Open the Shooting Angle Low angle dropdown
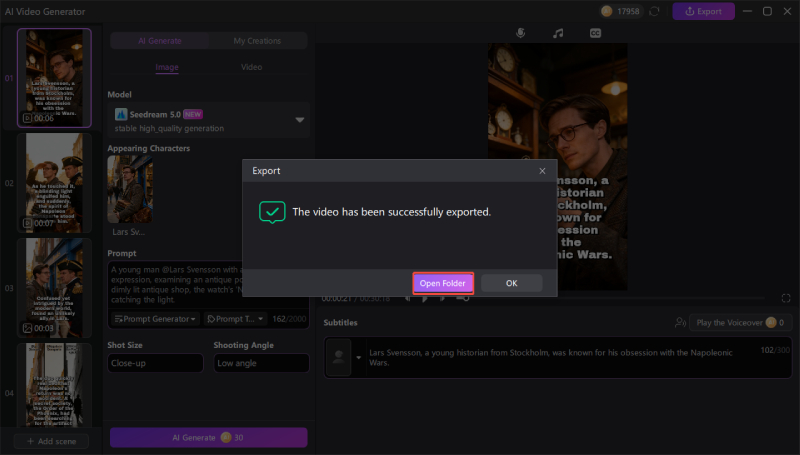The height and width of the screenshot is (455, 800). [259, 364]
